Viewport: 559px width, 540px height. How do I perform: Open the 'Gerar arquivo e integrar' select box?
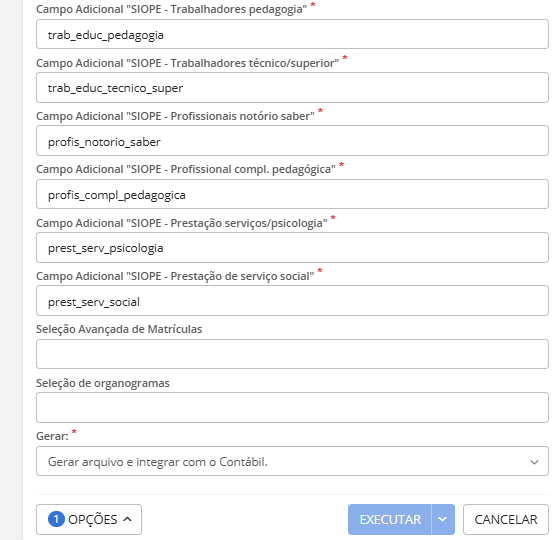[292, 461]
